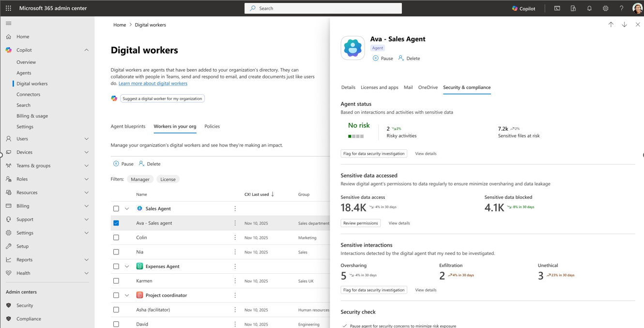Screen dimensions: 644x328
Task: Click the top Search box
Action: 323,8
